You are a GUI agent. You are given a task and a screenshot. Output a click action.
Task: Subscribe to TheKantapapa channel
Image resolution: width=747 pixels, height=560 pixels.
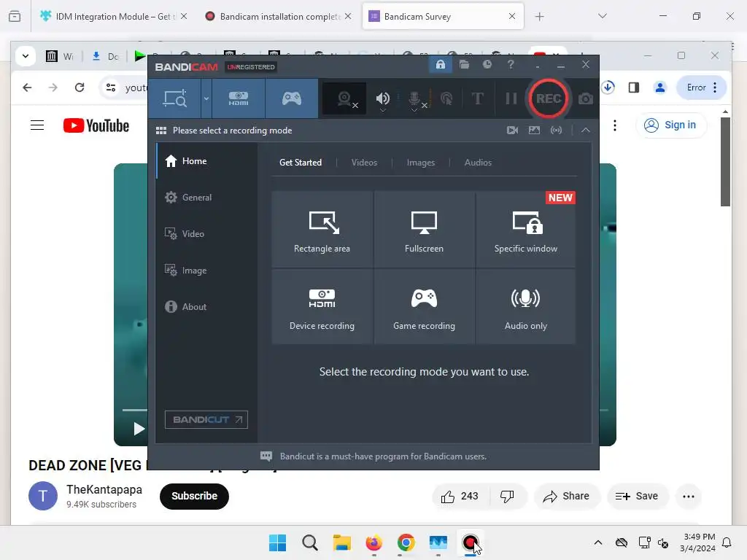194,496
